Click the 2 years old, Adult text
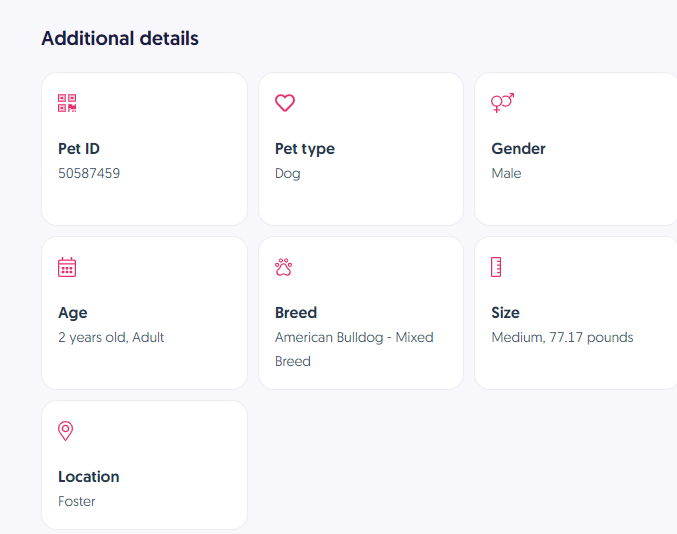The image size is (677, 534). (x=111, y=337)
